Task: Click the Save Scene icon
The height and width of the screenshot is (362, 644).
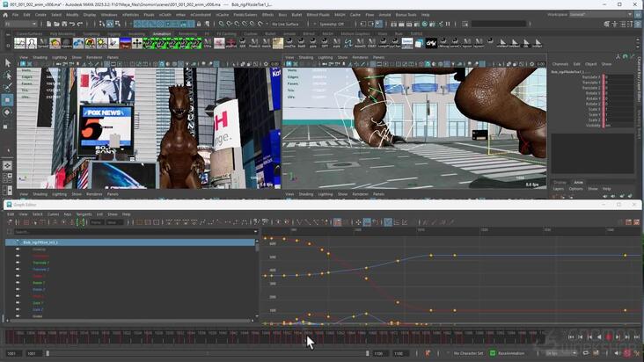Action: (64, 24)
